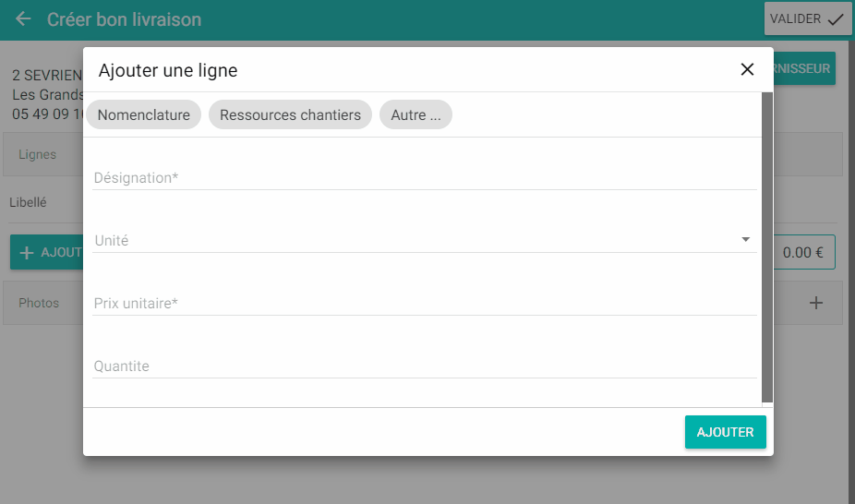Screen dimensions: 855x504
Task: Select the Nomenclature chip
Action: point(143,115)
